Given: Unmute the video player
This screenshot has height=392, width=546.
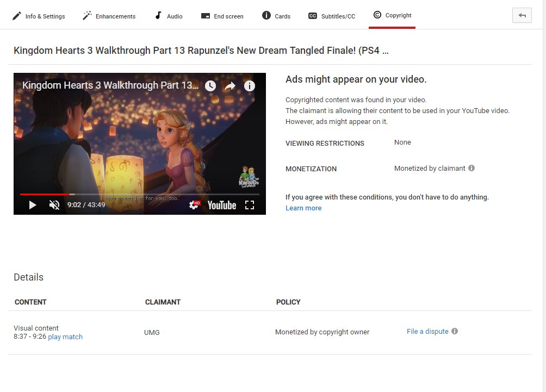Looking at the screenshot, I should (x=54, y=205).
